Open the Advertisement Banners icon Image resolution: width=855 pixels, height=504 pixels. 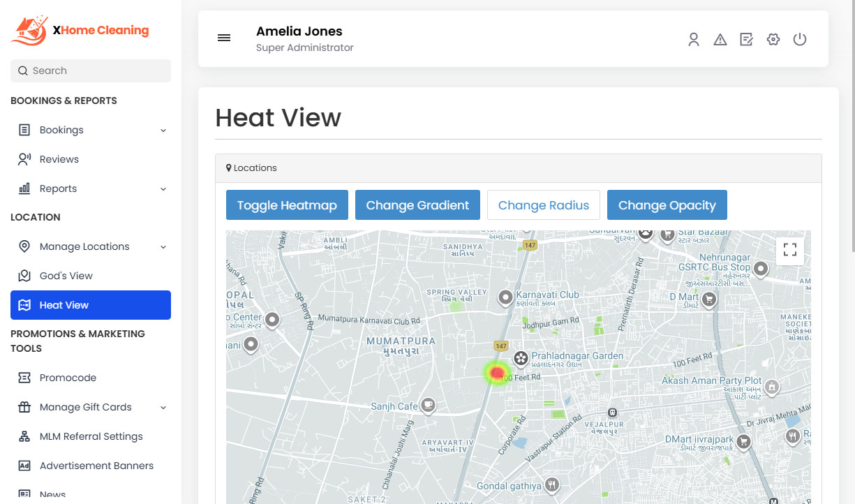[x=24, y=465]
